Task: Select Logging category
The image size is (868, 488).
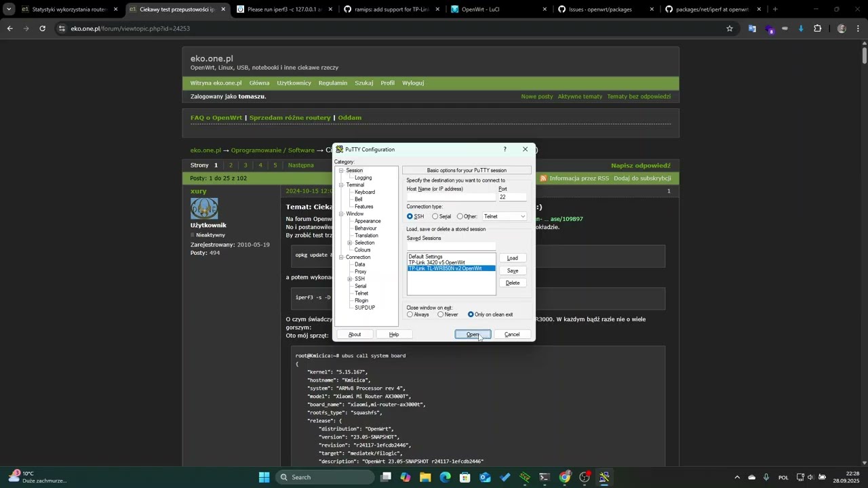Action: [x=363, y=178]
